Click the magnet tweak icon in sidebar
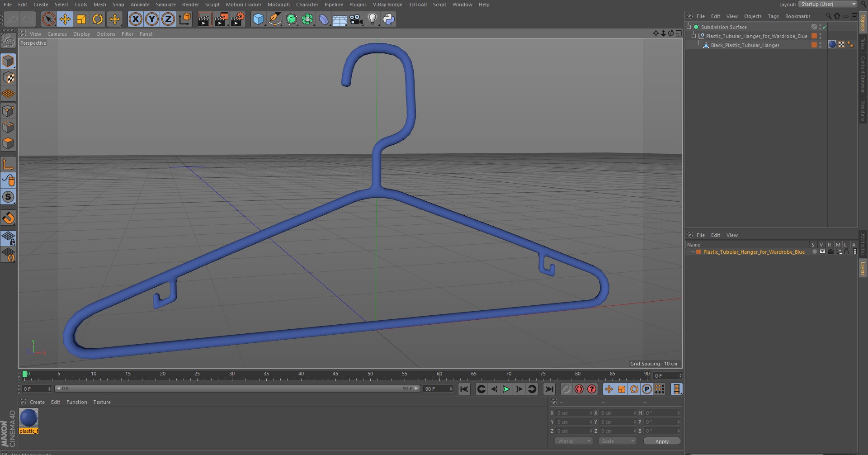The height and width of the screenshot is (455, 868). pos(8,218)
